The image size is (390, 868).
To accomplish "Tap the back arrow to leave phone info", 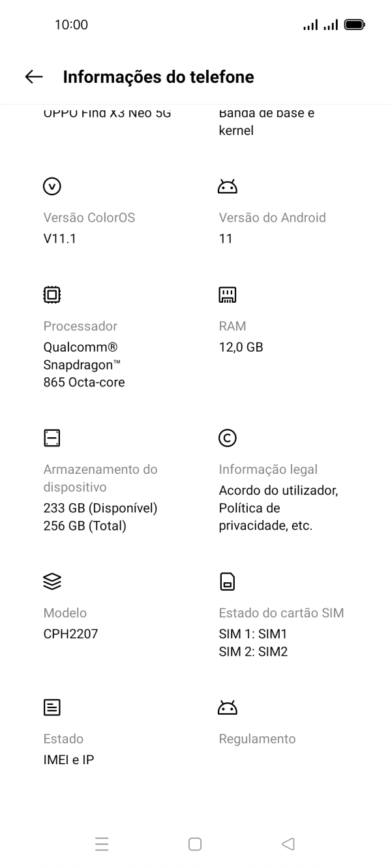I will click(x=33, y=76).
